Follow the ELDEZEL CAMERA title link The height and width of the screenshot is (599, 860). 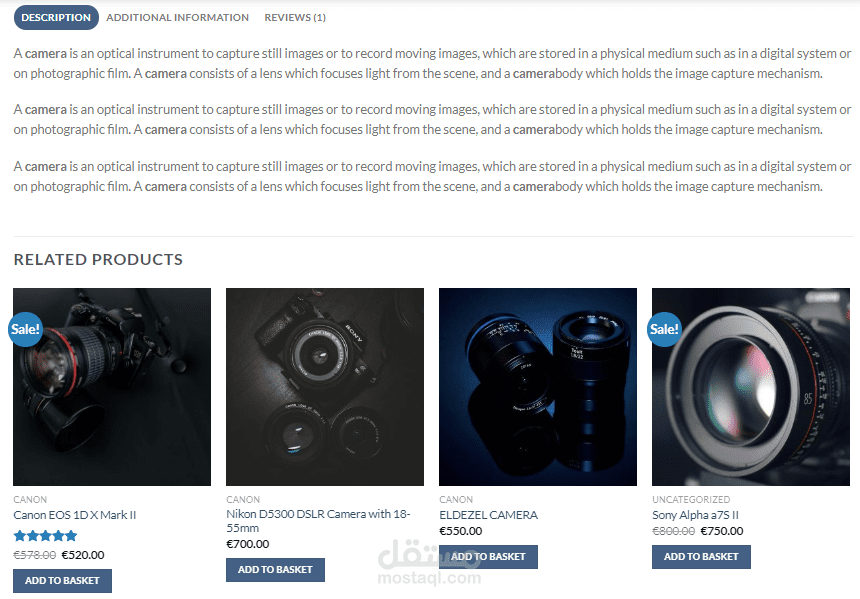(489, 515)
